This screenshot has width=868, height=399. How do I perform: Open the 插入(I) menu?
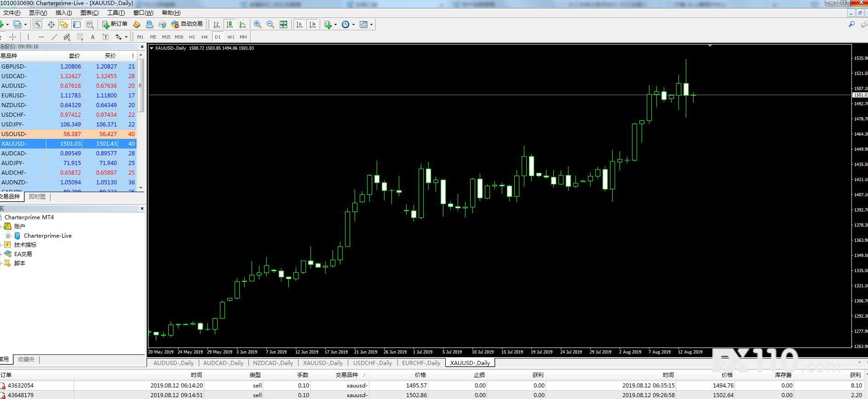tap(63, 13)
